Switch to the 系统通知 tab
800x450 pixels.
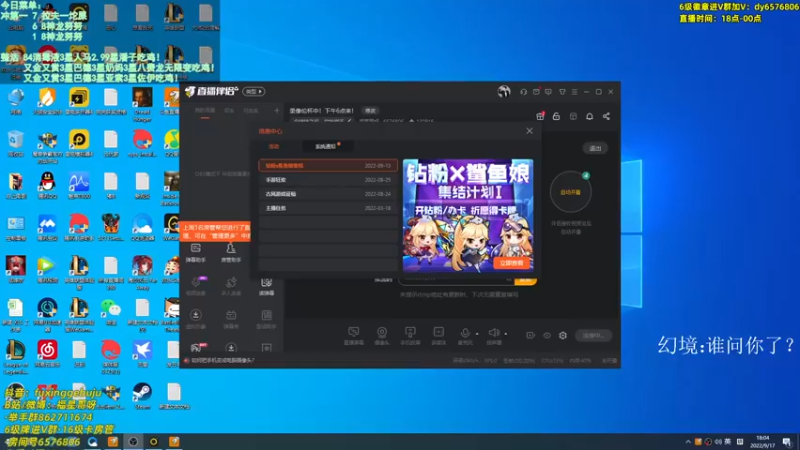pos(326,146)
